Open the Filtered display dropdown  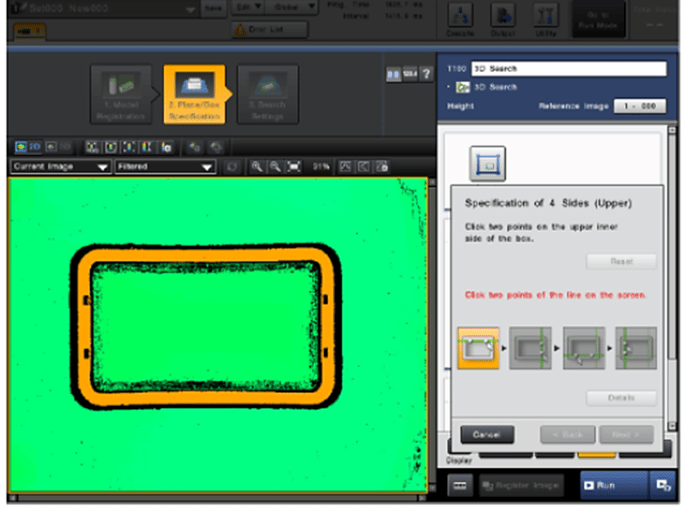[164, 166]
